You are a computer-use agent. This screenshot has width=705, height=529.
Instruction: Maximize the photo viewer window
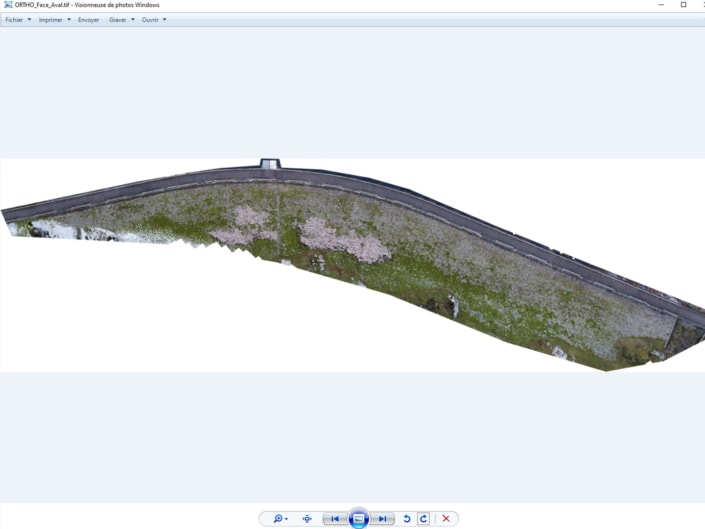pyautogui.click(x=683, y=5)
